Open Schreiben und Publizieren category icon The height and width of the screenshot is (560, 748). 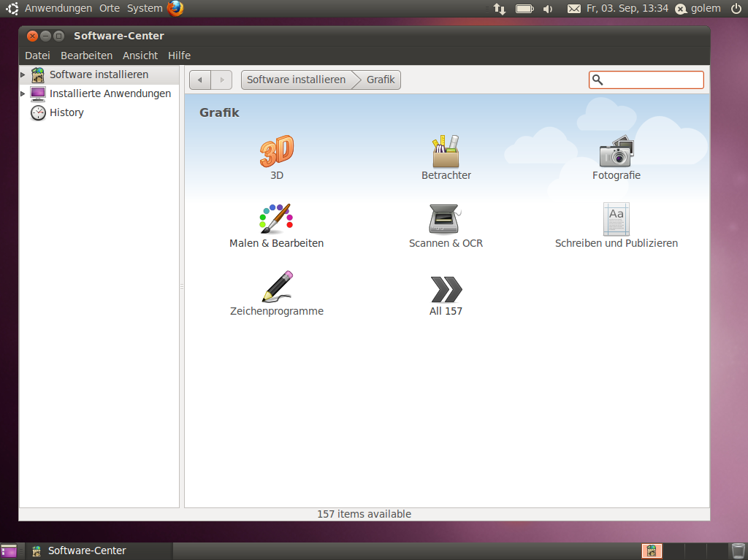[x=616, y=219]
